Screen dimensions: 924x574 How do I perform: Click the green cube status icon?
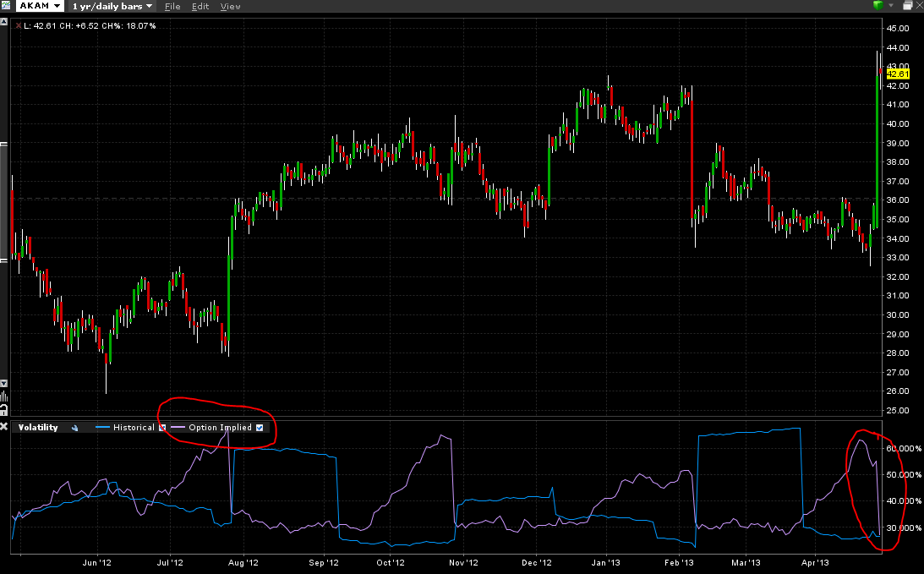pos(878,5)
